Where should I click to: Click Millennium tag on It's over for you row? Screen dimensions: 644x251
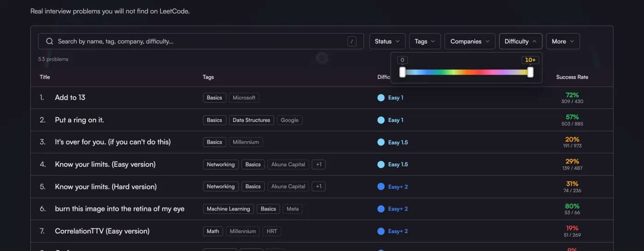point(246,142)
